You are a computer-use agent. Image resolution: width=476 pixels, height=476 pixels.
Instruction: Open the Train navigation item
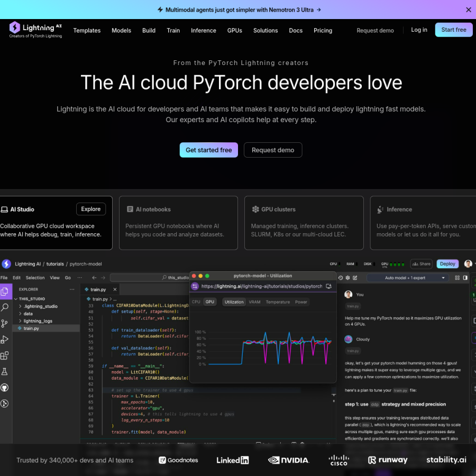pos(173,30)
